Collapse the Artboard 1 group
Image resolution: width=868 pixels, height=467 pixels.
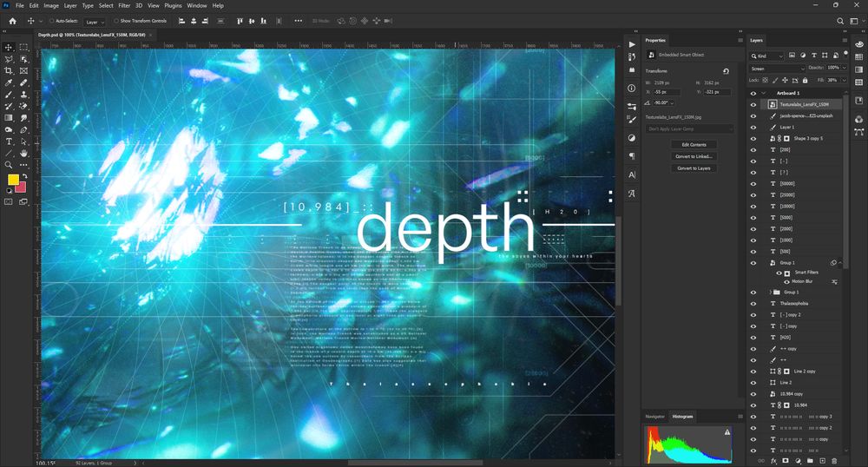tap(764, 93)
